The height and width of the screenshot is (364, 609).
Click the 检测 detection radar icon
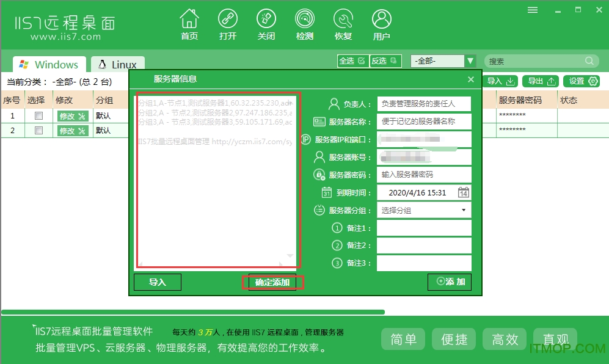click(x=305, y=20)
